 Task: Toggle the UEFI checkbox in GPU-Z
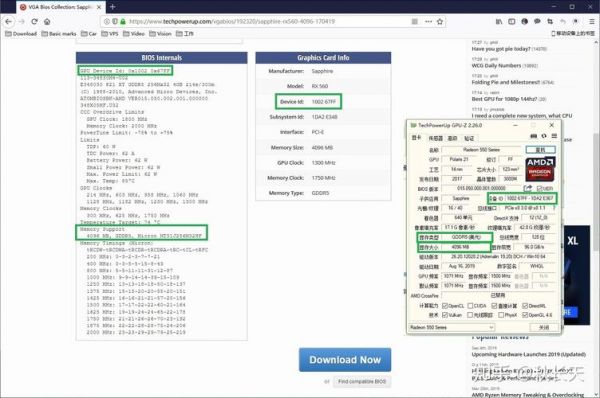click(x=539, y=188)
